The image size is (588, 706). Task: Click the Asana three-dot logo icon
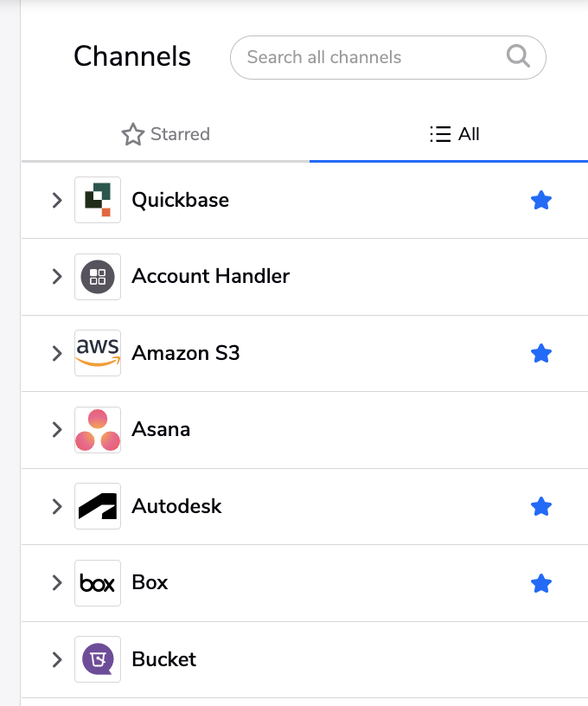pyautogui.click(x=98, y=429)
